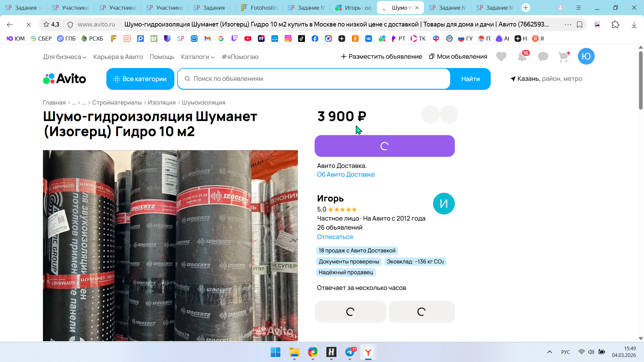Click the user profile avatar Ю
The height and width of the screenshot is (362, 644).
586,56
